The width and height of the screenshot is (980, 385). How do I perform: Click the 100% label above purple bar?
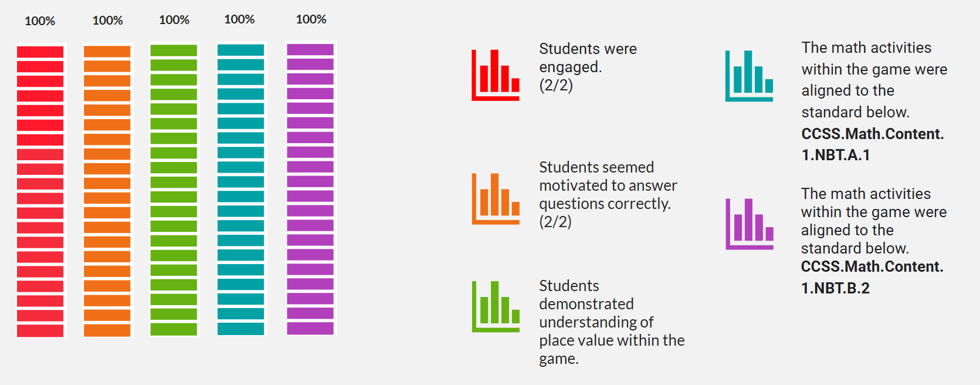tap(311, 19)
